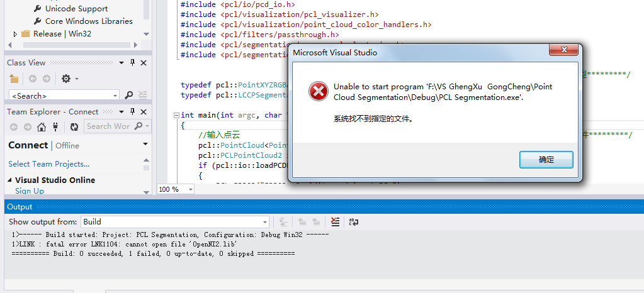This screenshot has height=293, width=644.
Task: Click Team Explorer forward arrow
Action: (27, 127)
